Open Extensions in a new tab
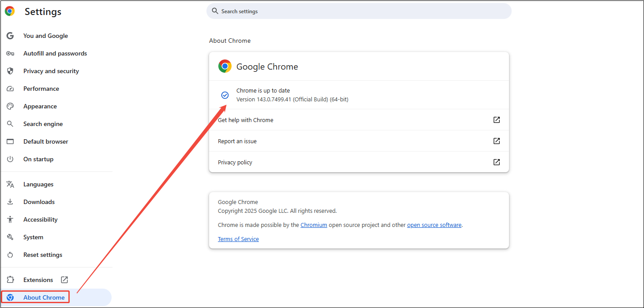644x308 pixels. tap(64, 279)
